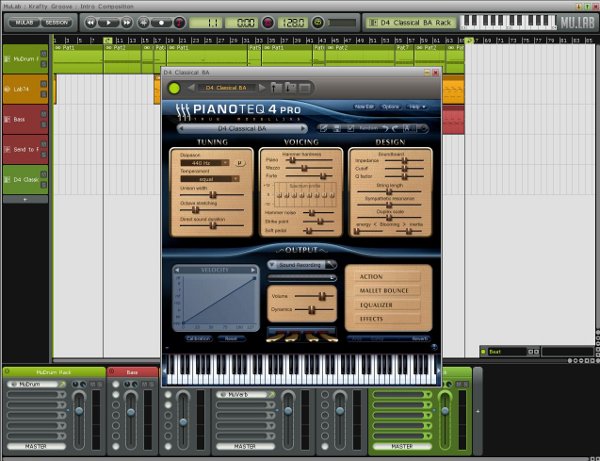Adjust the Hammer hardness Forte slider

309,176
